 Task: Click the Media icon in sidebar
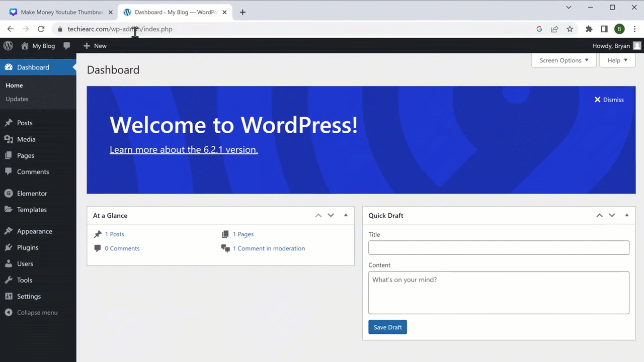coord(9,139)
